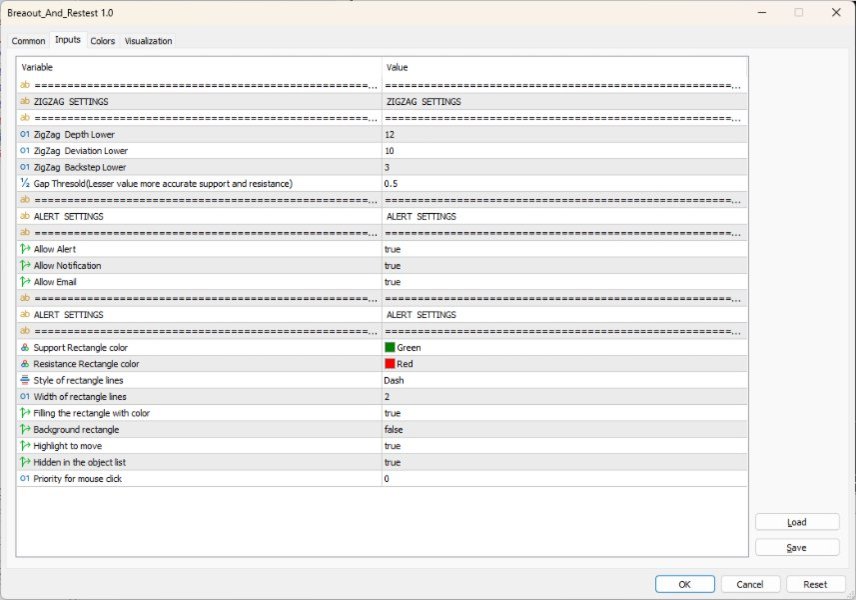Image resolution: width=856 pixels, height=600 pixels.
Task: Click the color icon beside Support Rectangle color
Action: (25, 347)
